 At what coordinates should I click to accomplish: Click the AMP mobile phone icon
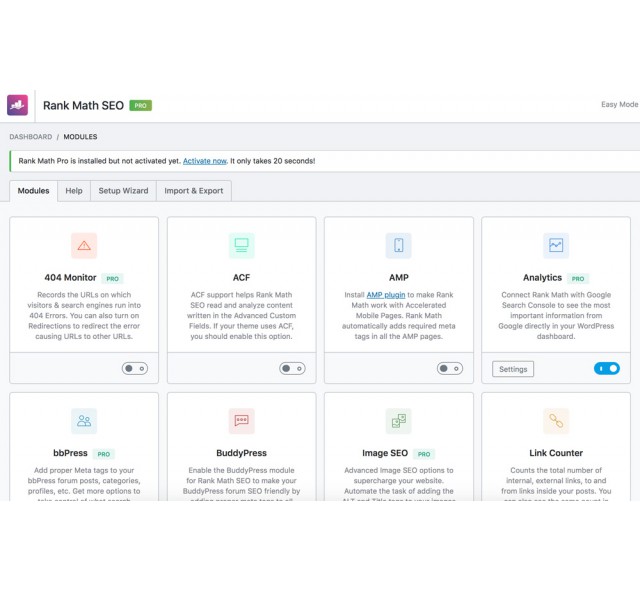[x=399, y=246]
